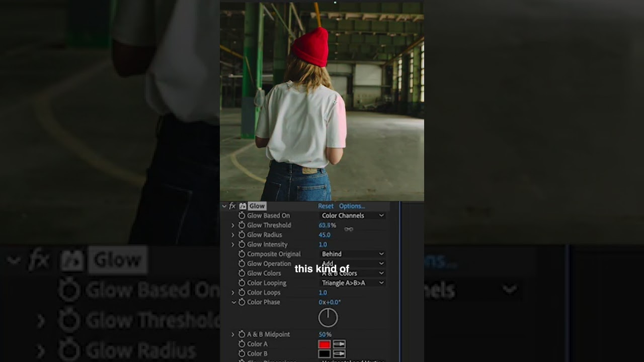
Task: Toggle the Color Phase stopwatch
Action: [242, 302]
